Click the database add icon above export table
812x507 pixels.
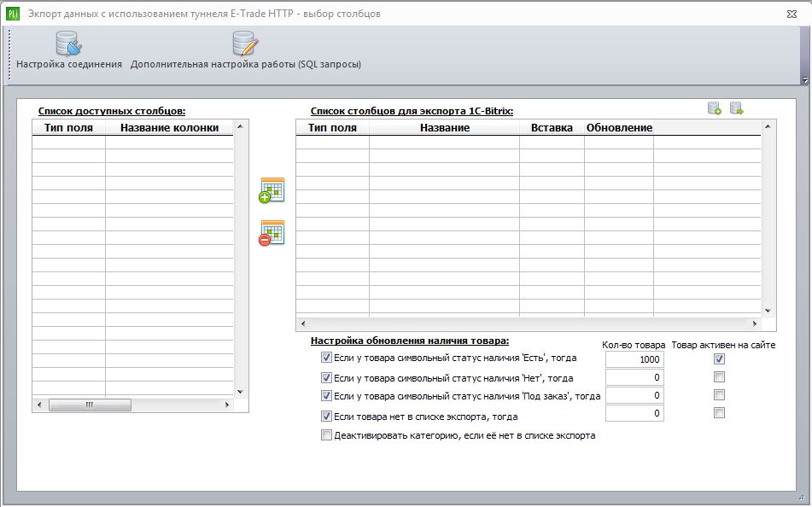(x=715, y=108)
